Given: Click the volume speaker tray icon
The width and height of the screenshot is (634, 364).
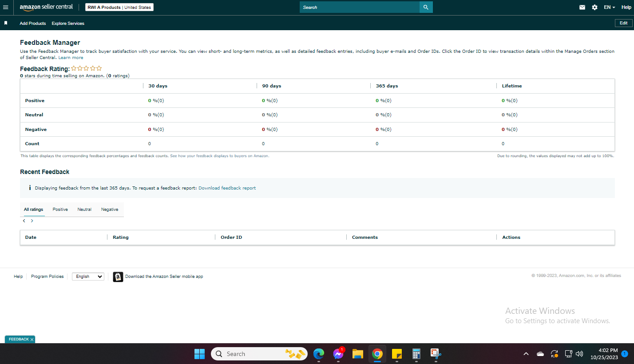Looking at the screenshot, I should click(x=579, y=354).
